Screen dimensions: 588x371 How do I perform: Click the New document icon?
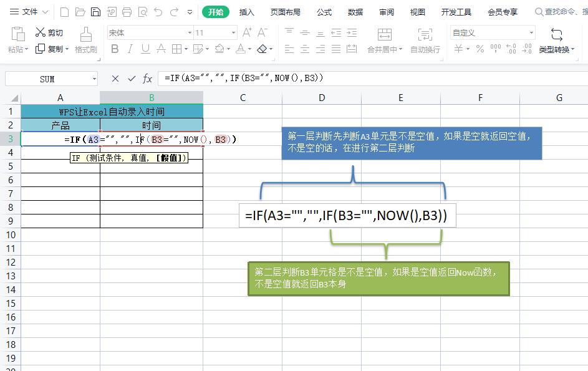(64, 12)
